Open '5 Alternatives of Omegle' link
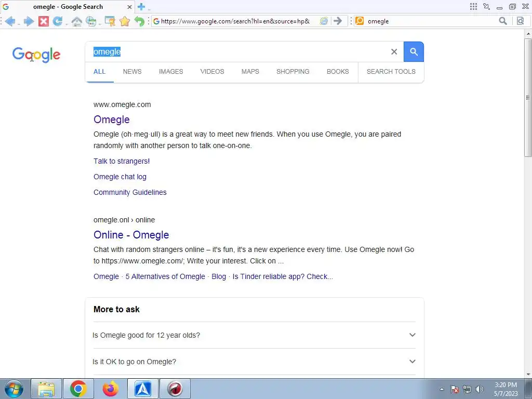 165,276
